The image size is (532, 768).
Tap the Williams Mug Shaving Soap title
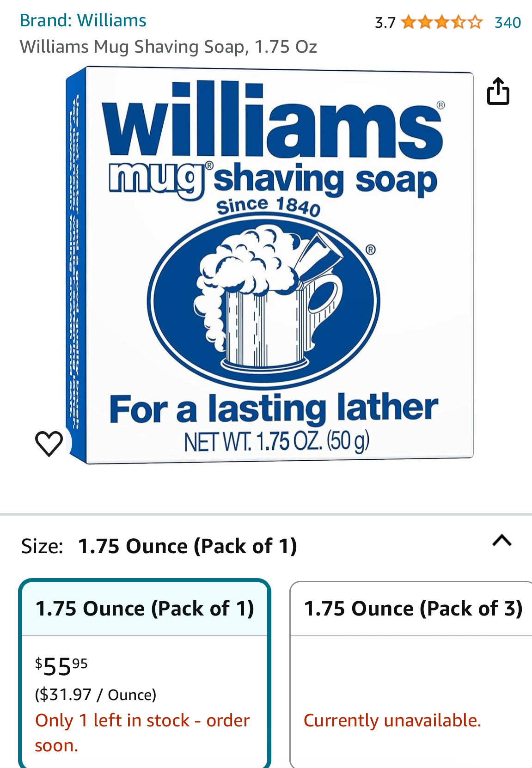pos(168,47)
